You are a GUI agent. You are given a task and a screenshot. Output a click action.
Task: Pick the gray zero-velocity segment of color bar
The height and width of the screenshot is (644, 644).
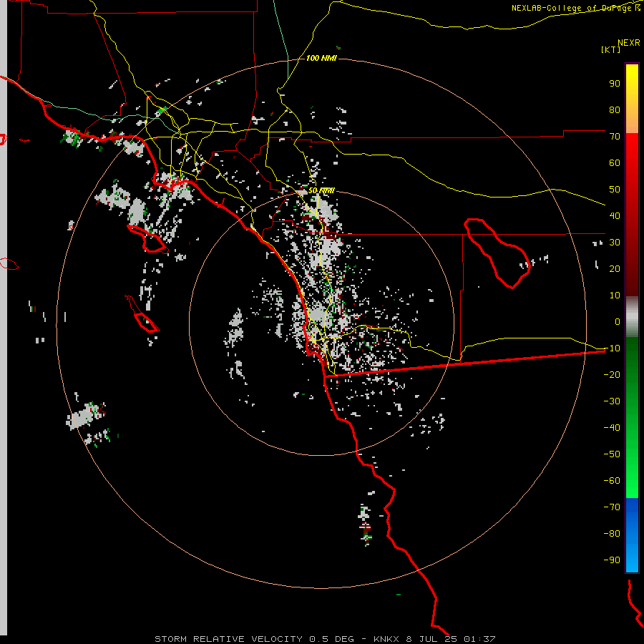pos(632,317)
